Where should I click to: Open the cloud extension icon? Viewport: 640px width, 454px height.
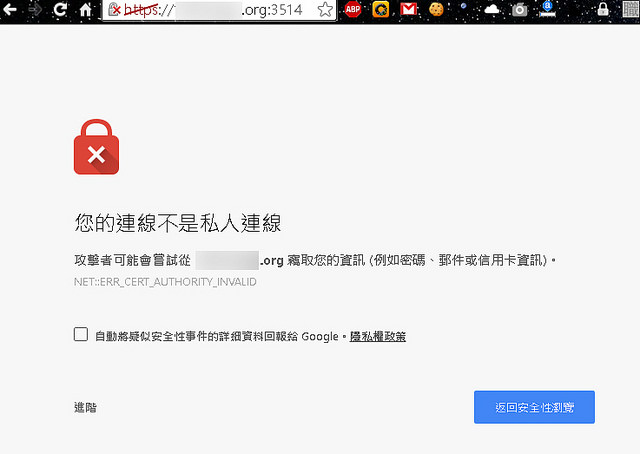pos(491,10)
